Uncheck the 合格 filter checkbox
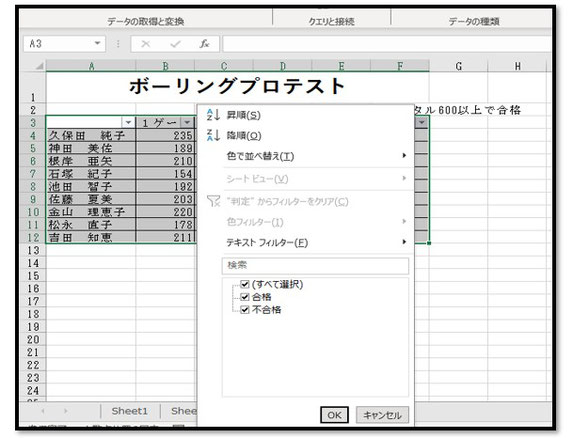The height and width of the screenshot is (438, 573). pyautogui.click(x=245, y=297)
